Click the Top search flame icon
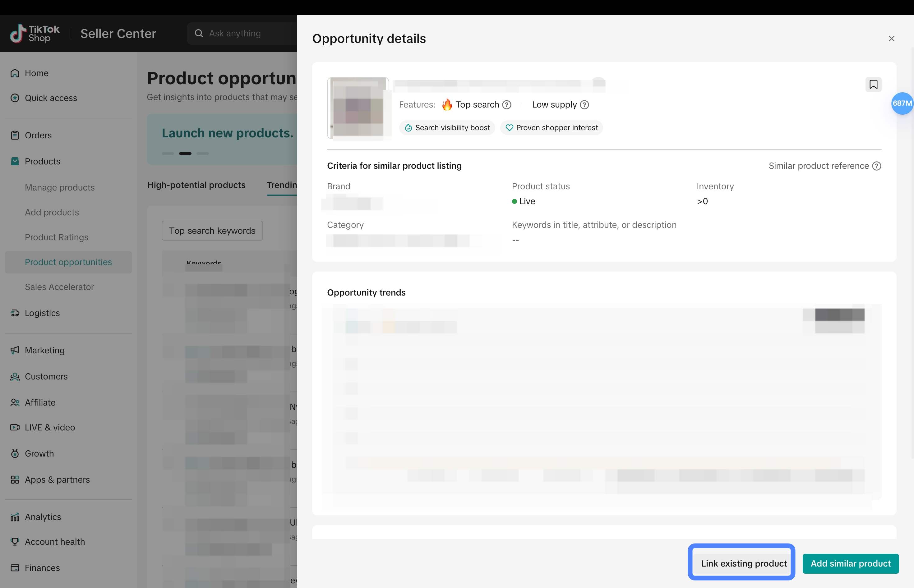Viewport: 914px width, 588px height. [x=447, y=104]
